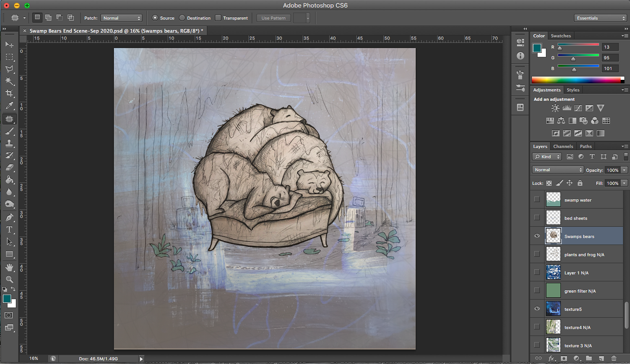630x364 pixels.
Task: Lock all for the layer
Action: pos(580,183)
